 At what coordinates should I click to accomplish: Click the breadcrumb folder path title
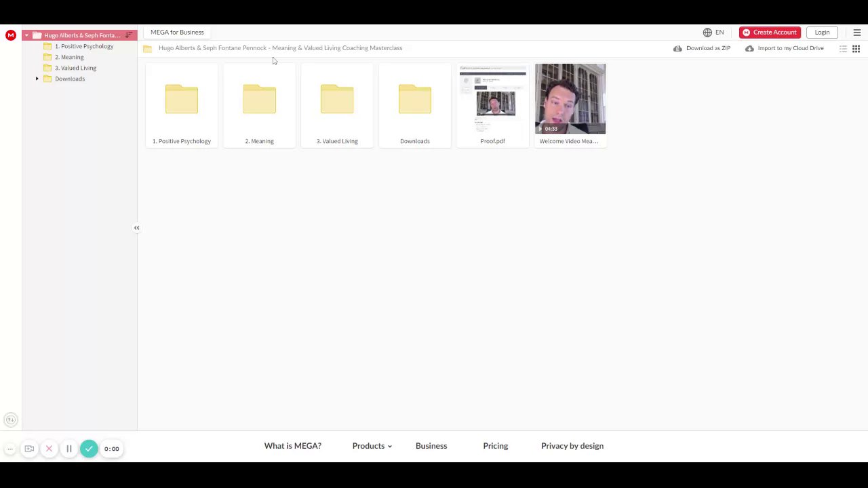tap(280, 48)
